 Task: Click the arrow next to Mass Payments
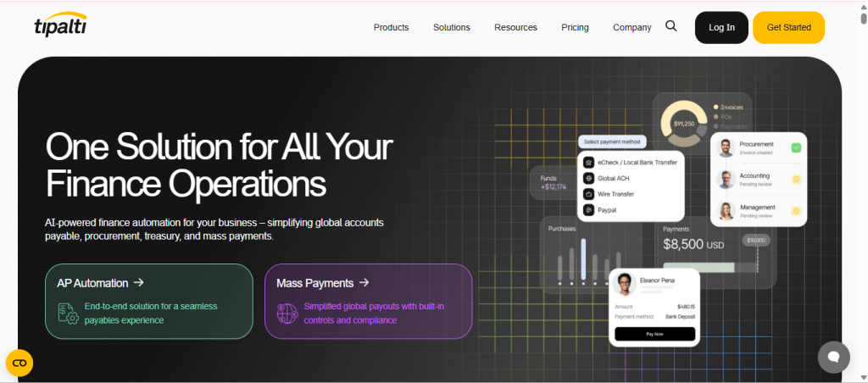(x=364, y=282)
